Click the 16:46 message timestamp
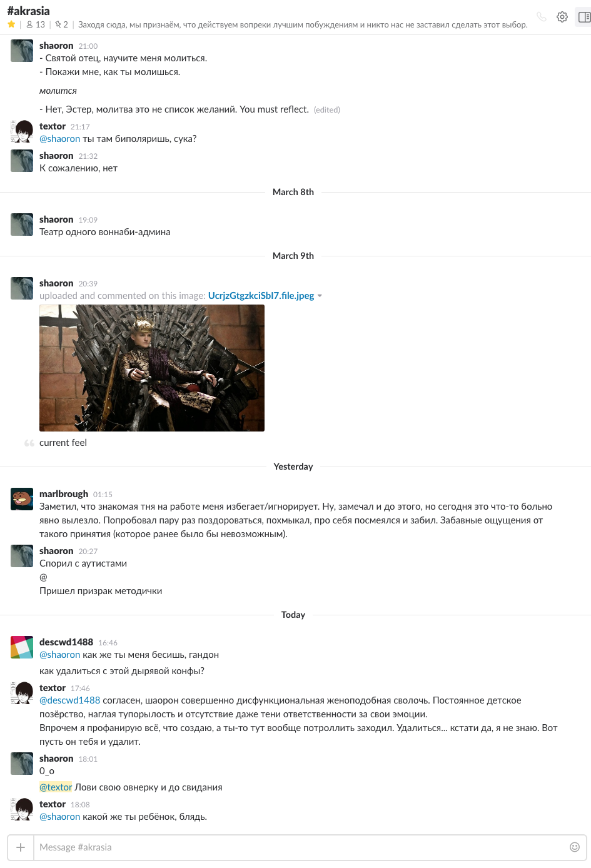The image size is (591, 868). pos(108,643)
